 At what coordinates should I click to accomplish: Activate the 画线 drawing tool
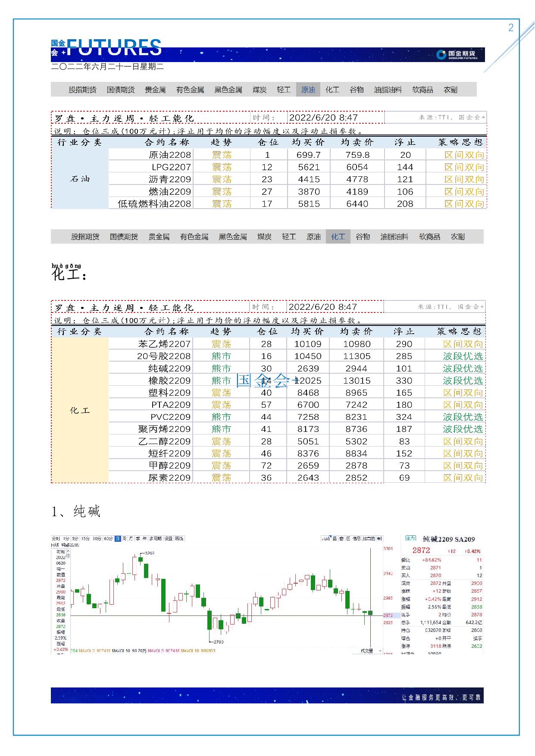[x=179, y=539]
